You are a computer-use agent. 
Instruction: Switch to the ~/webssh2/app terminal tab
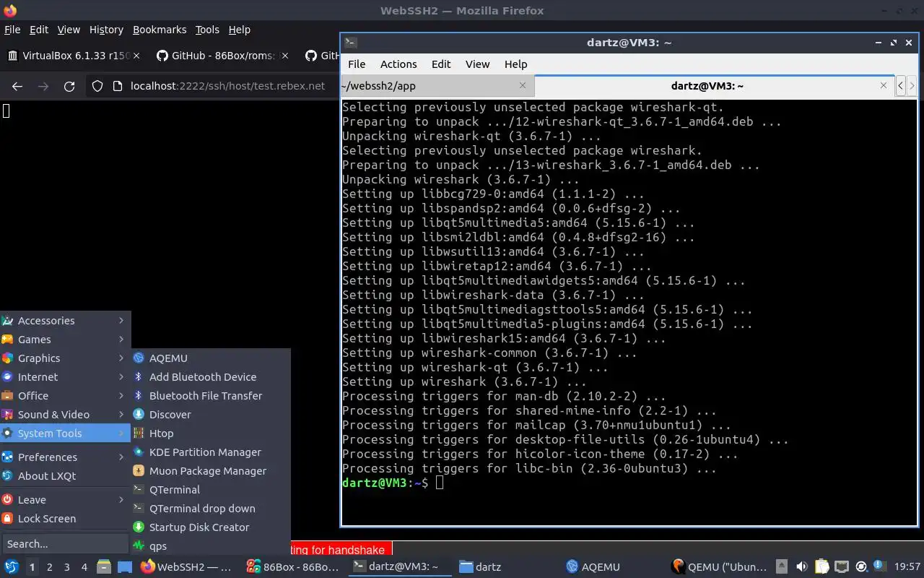[437, 86]
